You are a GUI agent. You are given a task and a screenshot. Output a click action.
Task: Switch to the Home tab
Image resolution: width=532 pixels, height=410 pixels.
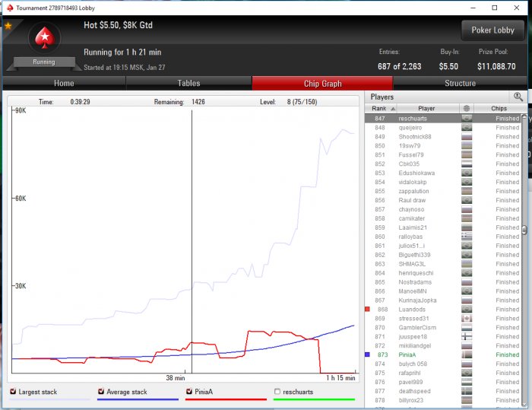pos(64,83)
